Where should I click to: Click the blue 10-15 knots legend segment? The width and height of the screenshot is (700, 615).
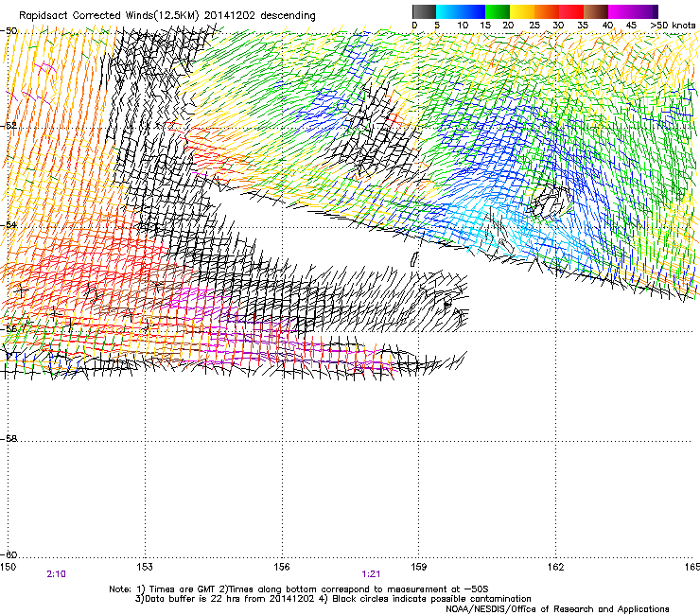click(x=473, y=11)
